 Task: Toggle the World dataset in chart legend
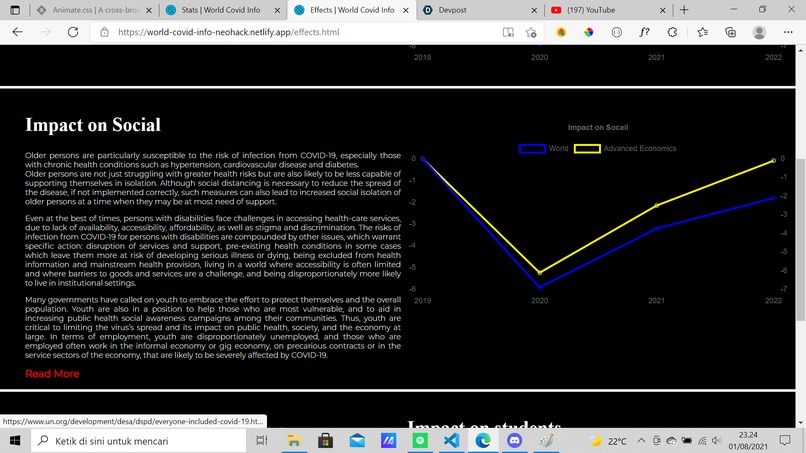click(x=543, y=149)
